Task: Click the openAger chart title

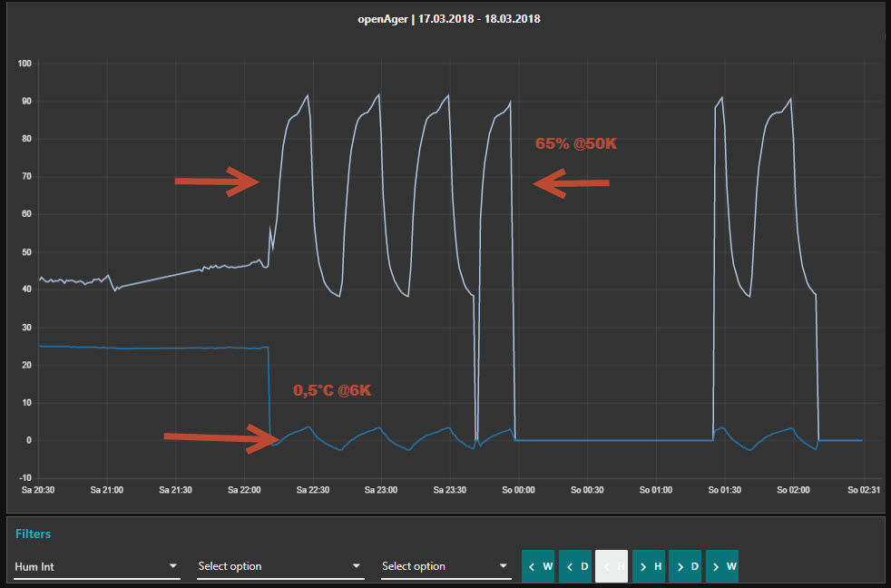Action: click(x=449, y=19)
